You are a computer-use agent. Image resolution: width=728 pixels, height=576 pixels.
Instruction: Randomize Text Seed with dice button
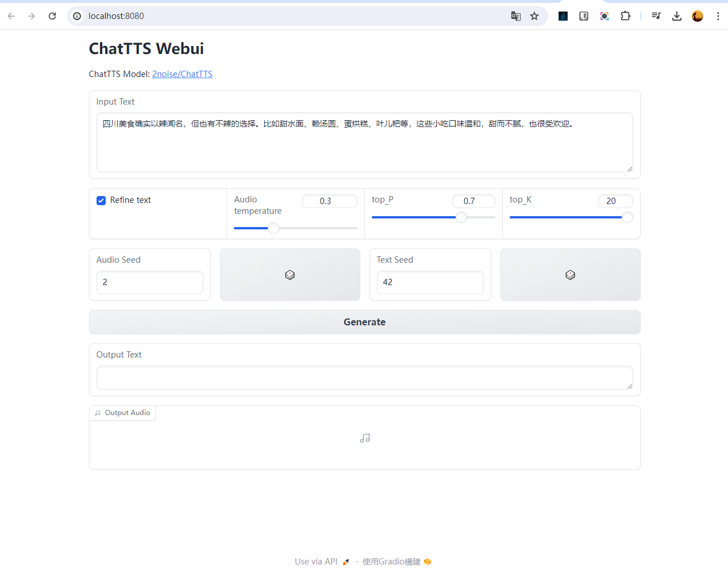[571, 275]
